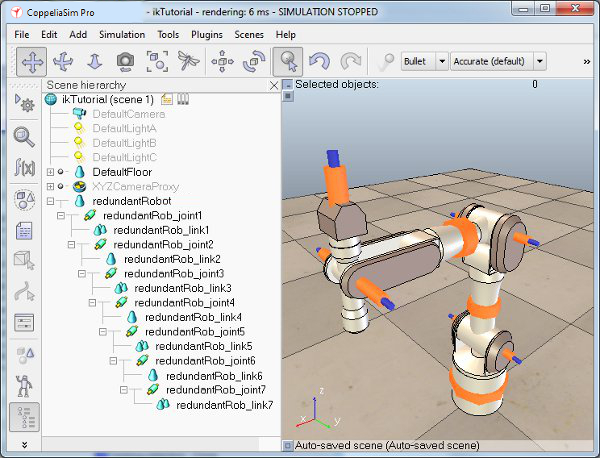The height and width of the screenshot is (458, 600).
Task: Expand the DefaultFloor tree node
Action: (50, 172)
